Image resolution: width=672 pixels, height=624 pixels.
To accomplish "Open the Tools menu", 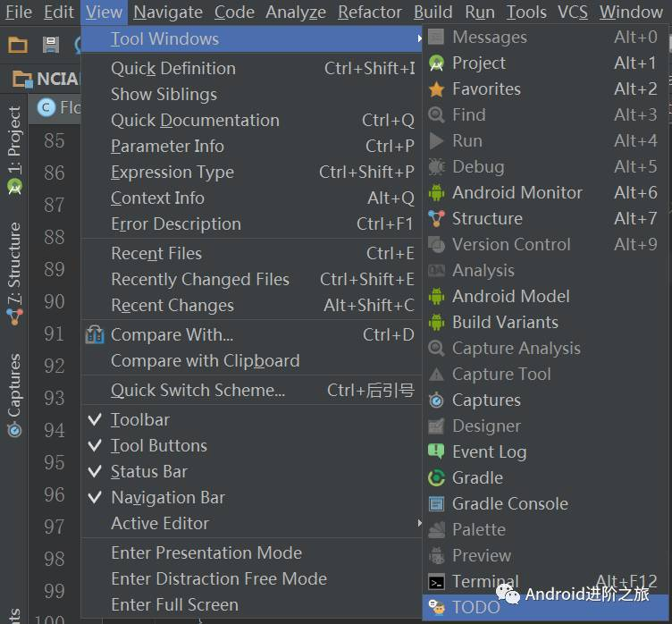I will [526, 12].
